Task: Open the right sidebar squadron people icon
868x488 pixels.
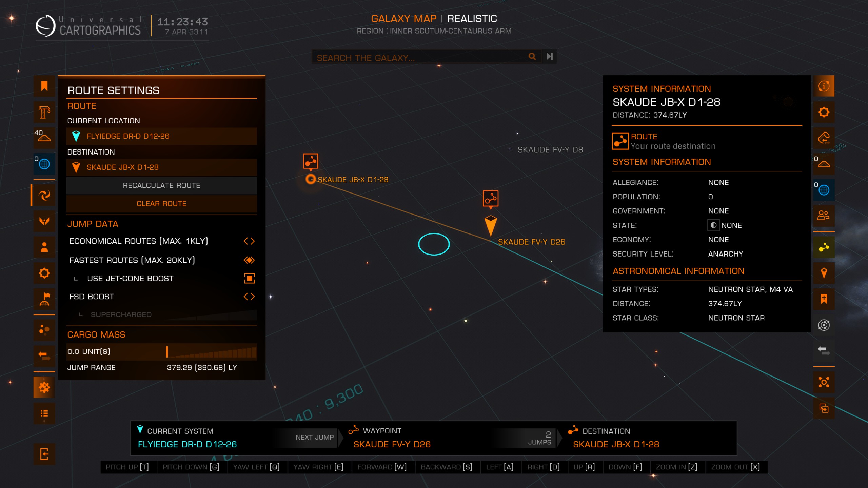Action: pyautogui.click(x=824, y=216)
